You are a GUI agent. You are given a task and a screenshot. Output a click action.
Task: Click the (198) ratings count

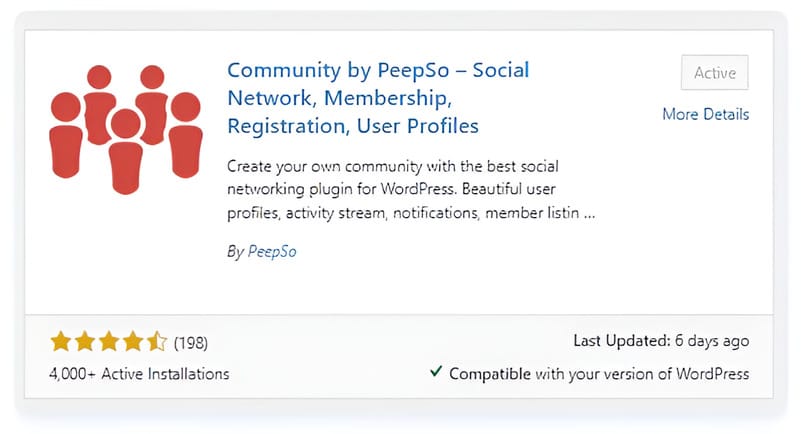click(191, 343)
